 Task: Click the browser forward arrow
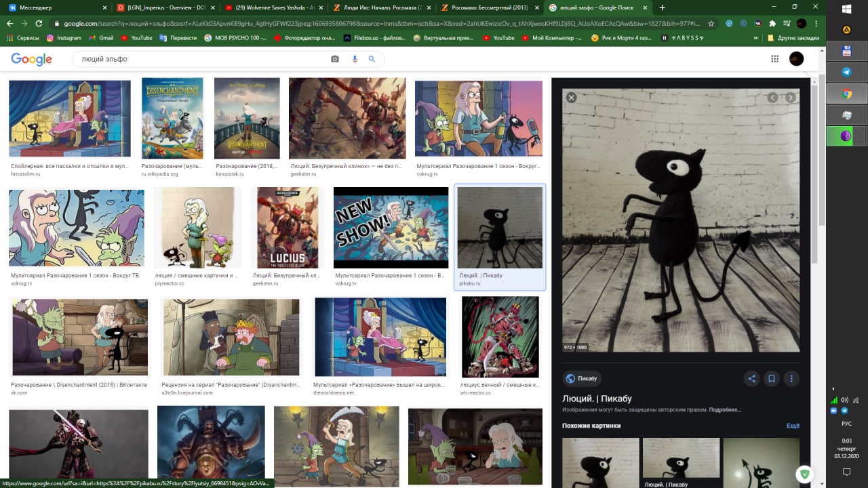[x=24, y=23]
